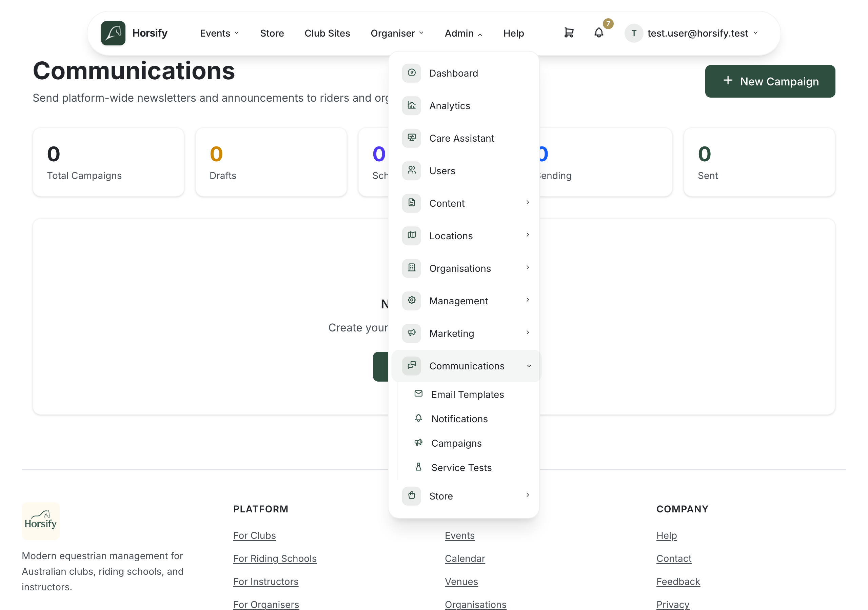
Task: Open Help in the top navbar
Action: [513, 33]
